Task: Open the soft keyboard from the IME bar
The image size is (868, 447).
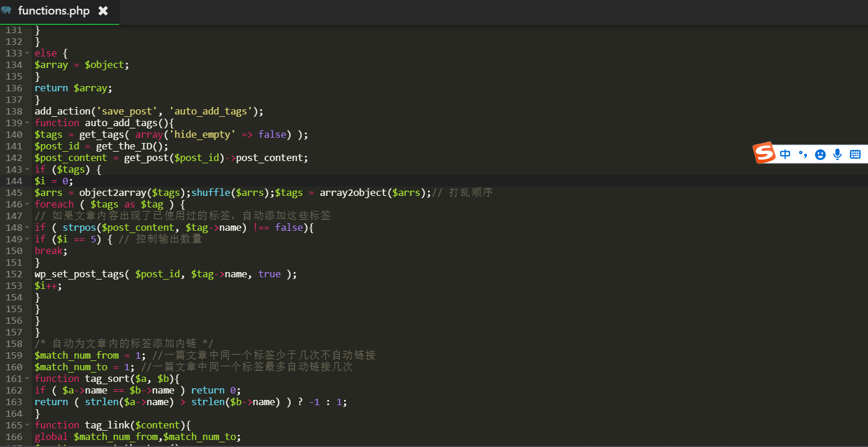Action: pos(855,154)
